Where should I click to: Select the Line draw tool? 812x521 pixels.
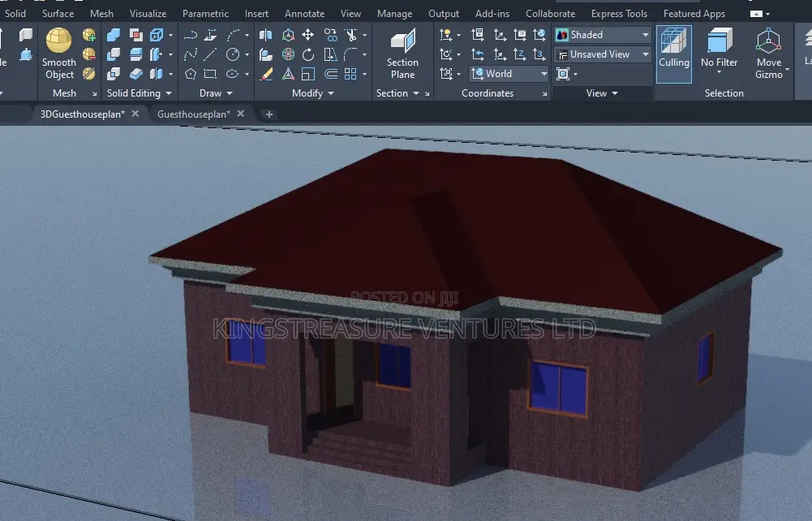(x=210, y=54)
